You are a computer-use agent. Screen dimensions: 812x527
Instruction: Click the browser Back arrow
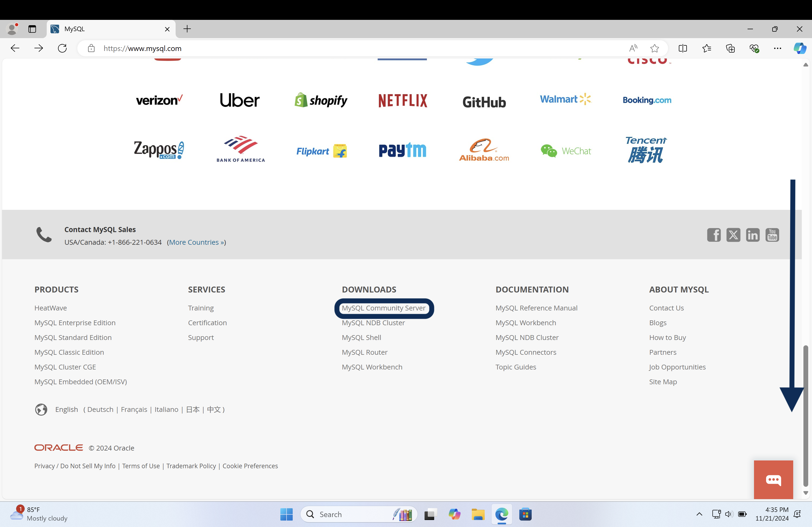(x=15, y=48)
